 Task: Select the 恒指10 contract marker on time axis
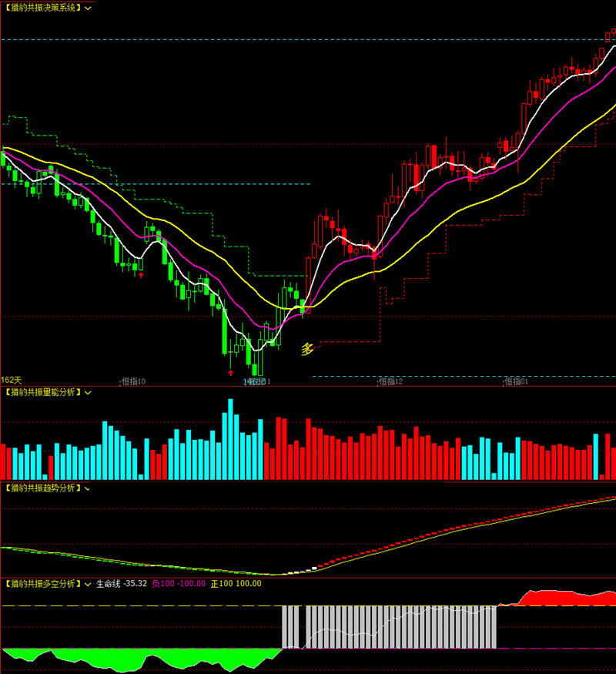(x=134, y=381)
